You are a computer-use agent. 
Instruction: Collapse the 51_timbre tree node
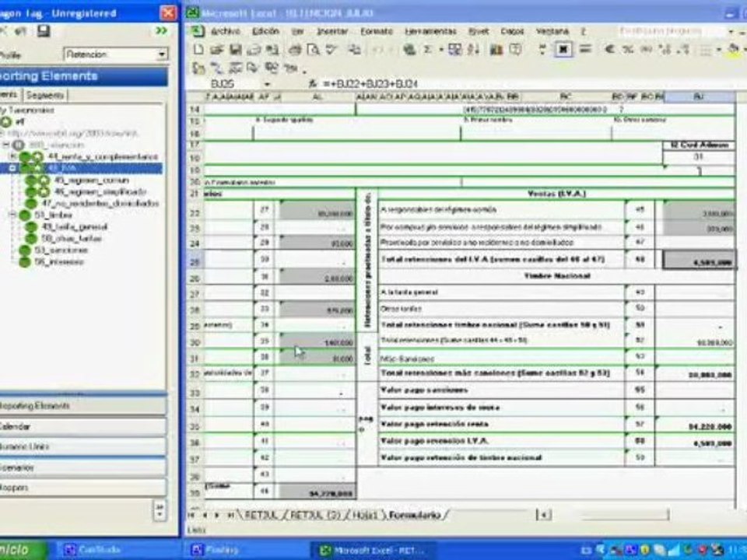pyautogui.click(x=13, y=215)
